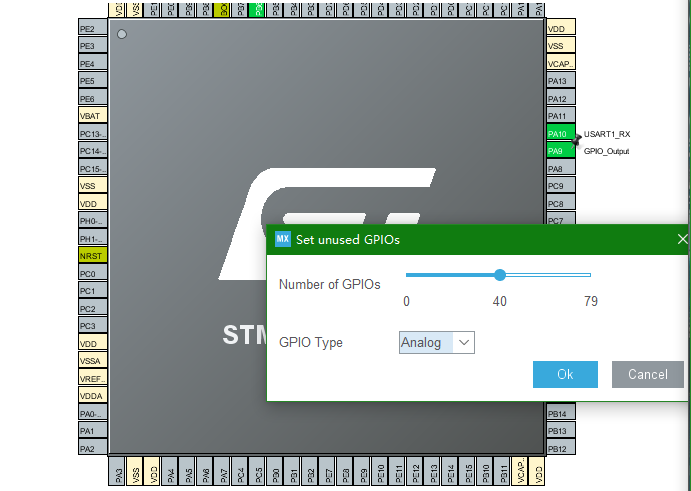The image size is (691, 491).
Task: Select pin PC0 on the chip
Action: click(93, 272)
